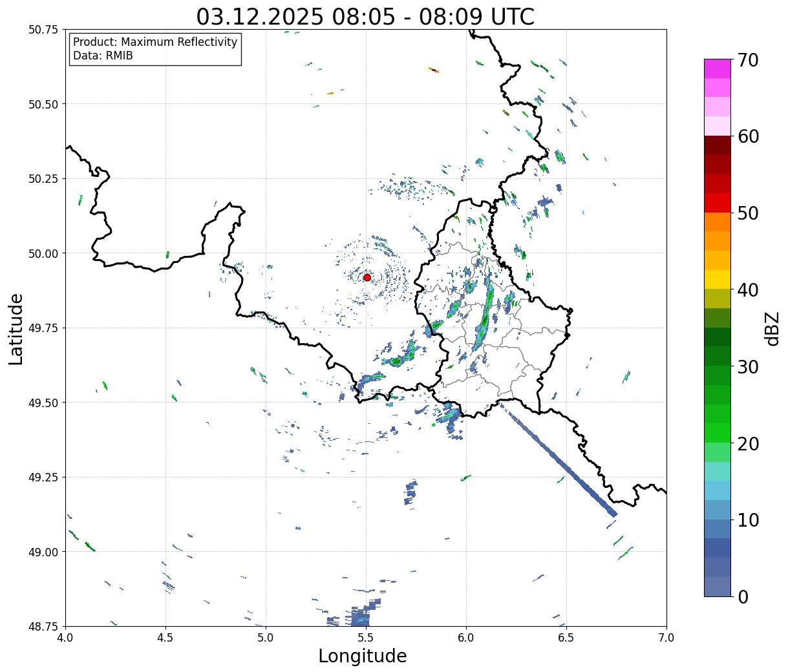Image resolution: width=788 pixels, height=672 pixels.
Task: Click the plot title '03.12.2025 08:05 - 08:09 UTC'
Action: point(365,16)
